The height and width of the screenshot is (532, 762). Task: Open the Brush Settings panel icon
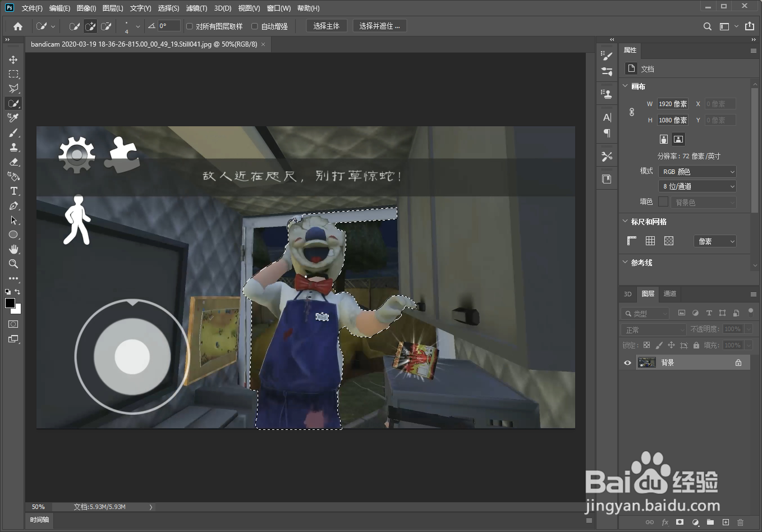coord(607,56)
